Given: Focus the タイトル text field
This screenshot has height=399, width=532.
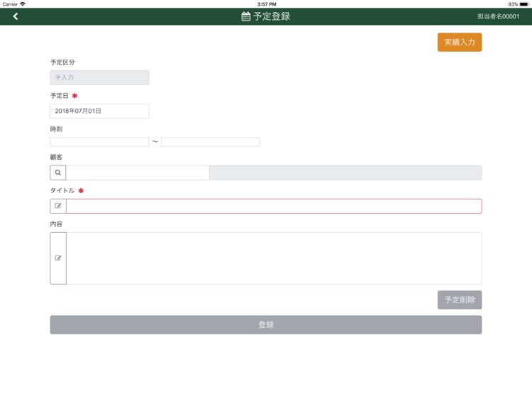Looking at the screenshot, I should 274,206.
